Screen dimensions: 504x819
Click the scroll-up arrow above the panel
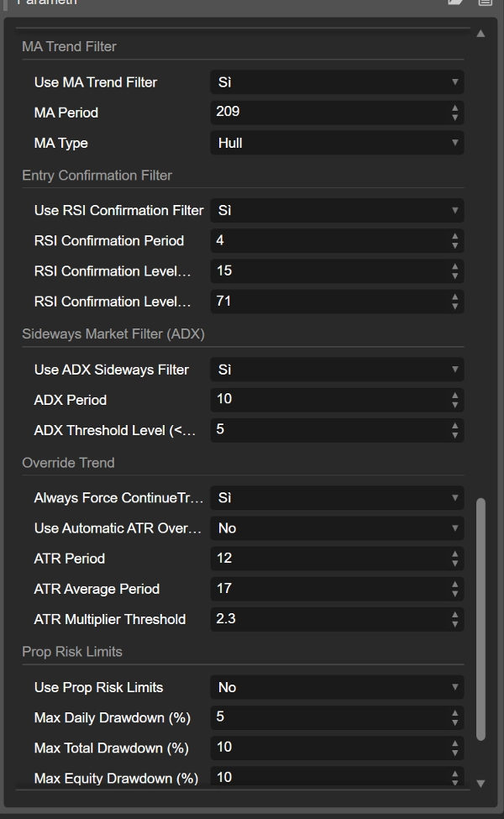click(x=480, y=34)
